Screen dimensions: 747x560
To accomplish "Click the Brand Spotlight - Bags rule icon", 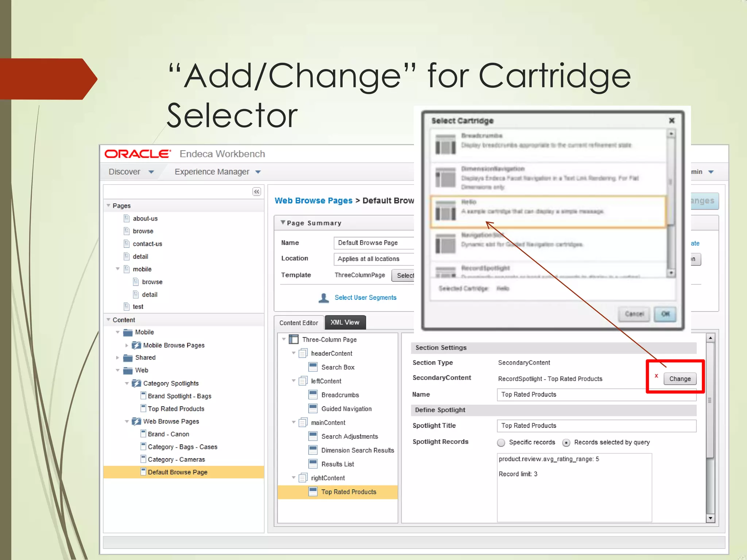I will point(143,396).
